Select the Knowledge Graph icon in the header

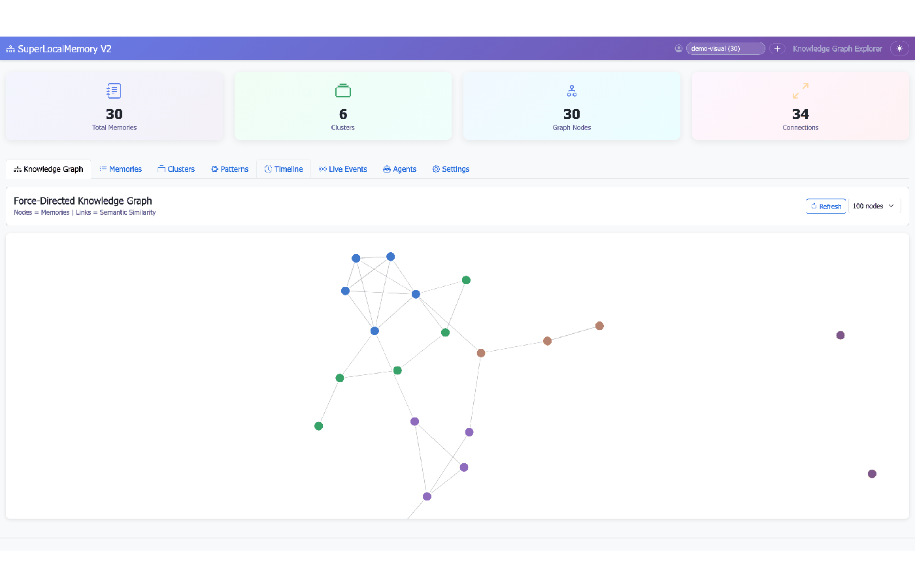[x=9, y=48]
